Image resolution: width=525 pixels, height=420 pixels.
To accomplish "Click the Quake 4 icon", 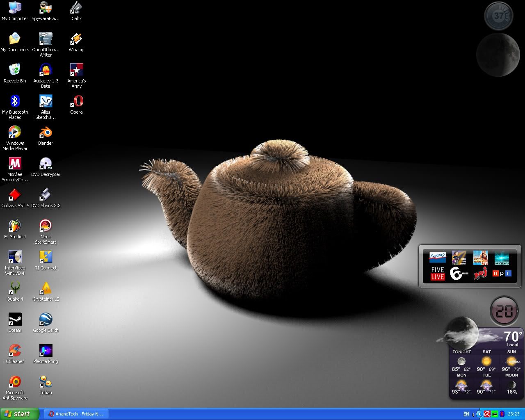I will click(15, 288).
